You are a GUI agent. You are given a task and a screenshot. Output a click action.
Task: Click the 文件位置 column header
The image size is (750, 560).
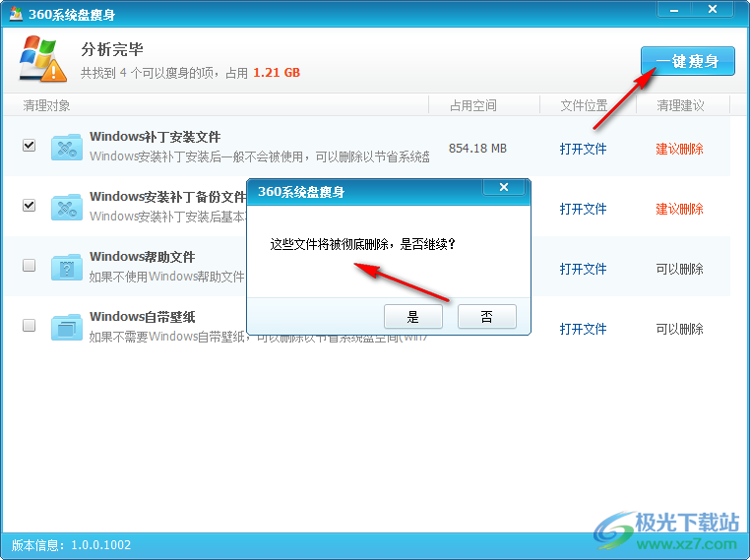point(584,105)
